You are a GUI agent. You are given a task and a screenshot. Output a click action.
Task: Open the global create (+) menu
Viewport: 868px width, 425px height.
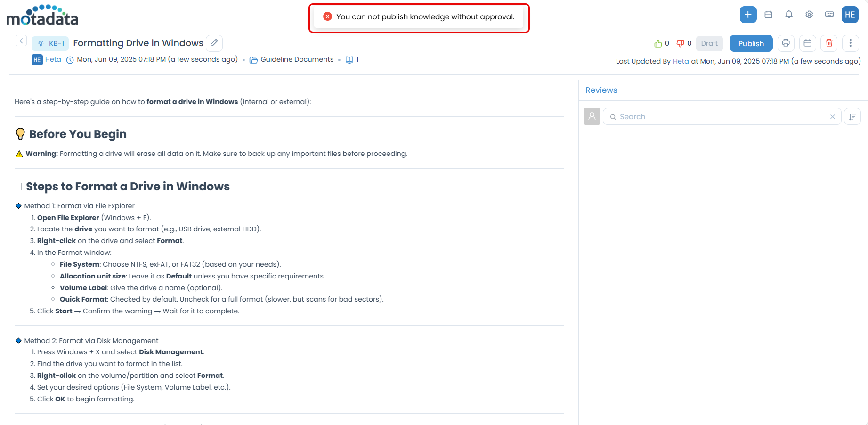click(x=748, y=14)
